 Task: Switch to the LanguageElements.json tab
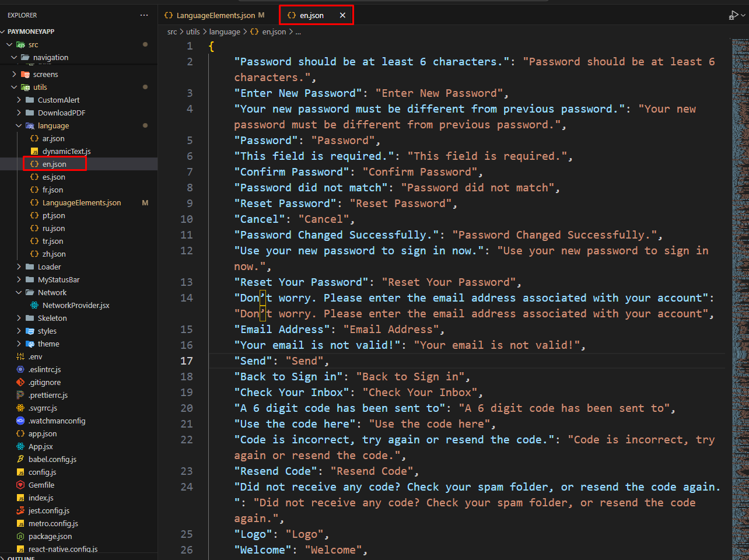coord(214,15)
